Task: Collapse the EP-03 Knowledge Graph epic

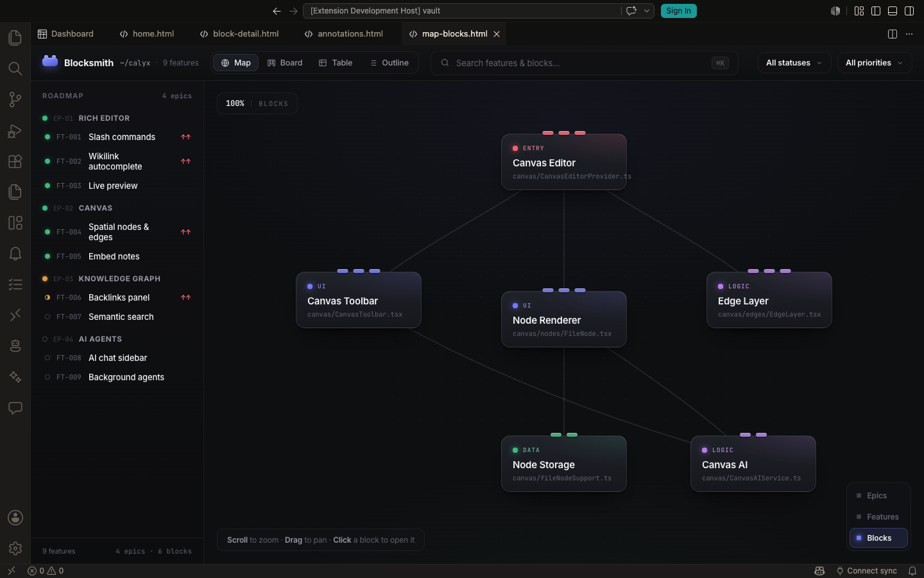Action: pyautogui.click(x=117, y=279)
